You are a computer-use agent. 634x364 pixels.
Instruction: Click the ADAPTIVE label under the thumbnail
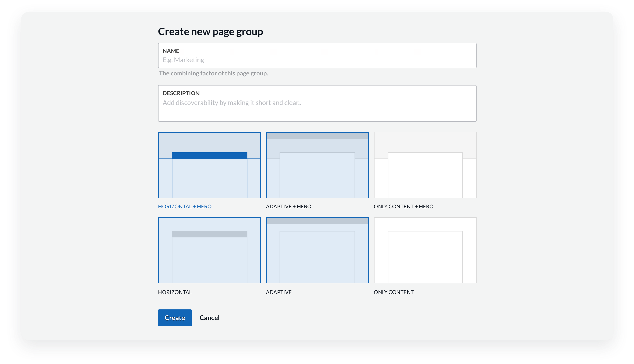coord(279,292)
